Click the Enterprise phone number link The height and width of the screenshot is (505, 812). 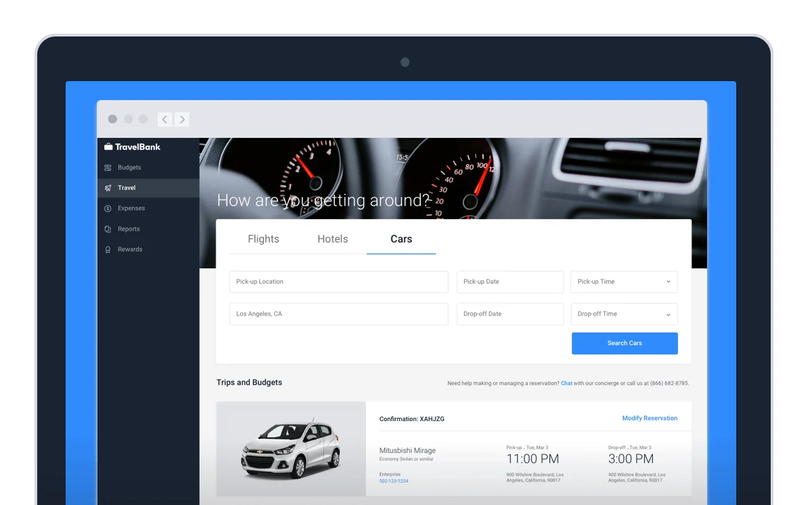tap(394, 481)
